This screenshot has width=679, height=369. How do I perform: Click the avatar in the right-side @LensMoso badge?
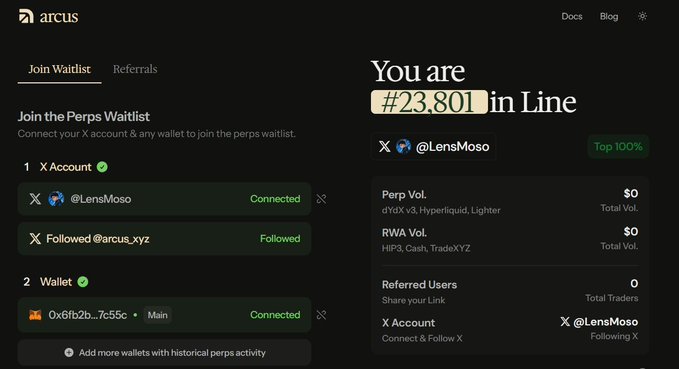404,146
